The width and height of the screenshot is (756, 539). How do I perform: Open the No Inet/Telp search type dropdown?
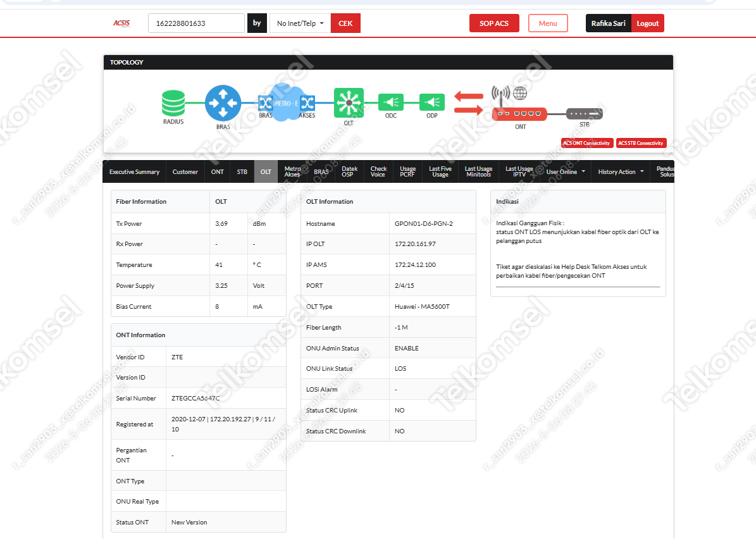pos(300,23)
